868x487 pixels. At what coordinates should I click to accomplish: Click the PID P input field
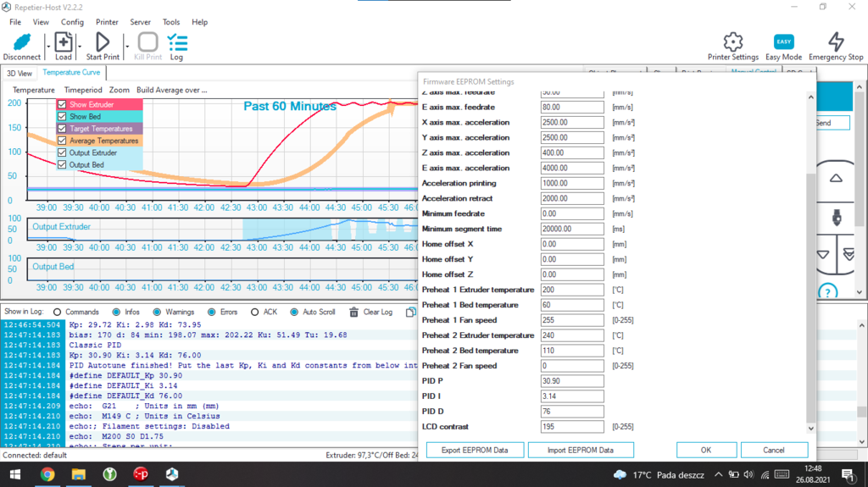pyautogui.click(x=572, y=381)
